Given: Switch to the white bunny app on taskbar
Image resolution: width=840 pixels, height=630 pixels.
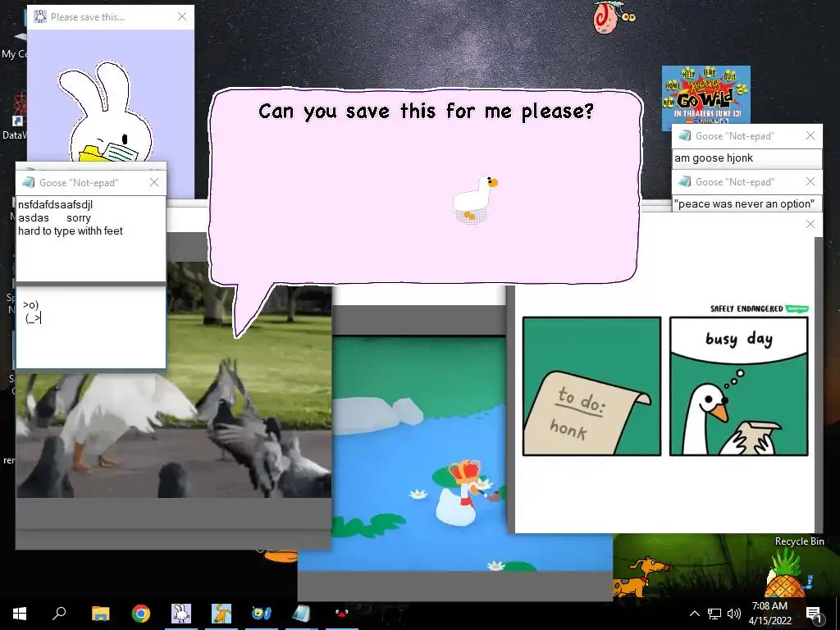Looking at the screenshot, I should click(181, 613).
